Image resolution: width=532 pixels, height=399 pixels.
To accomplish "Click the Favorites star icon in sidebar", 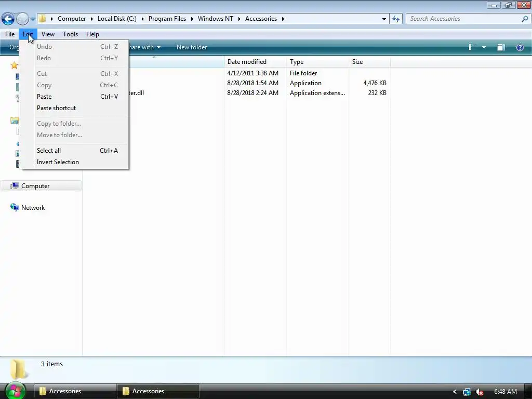I will pos(14,65).
